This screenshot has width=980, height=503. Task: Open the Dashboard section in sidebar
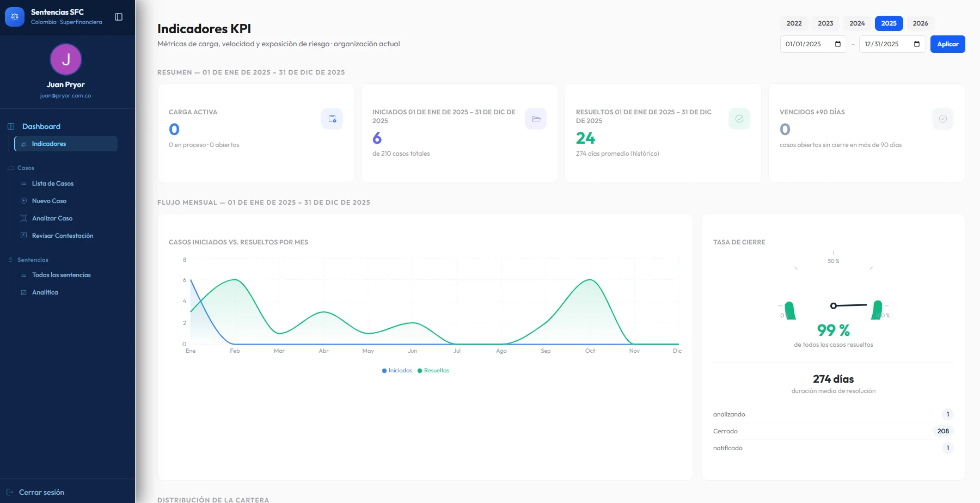point(40,126)
